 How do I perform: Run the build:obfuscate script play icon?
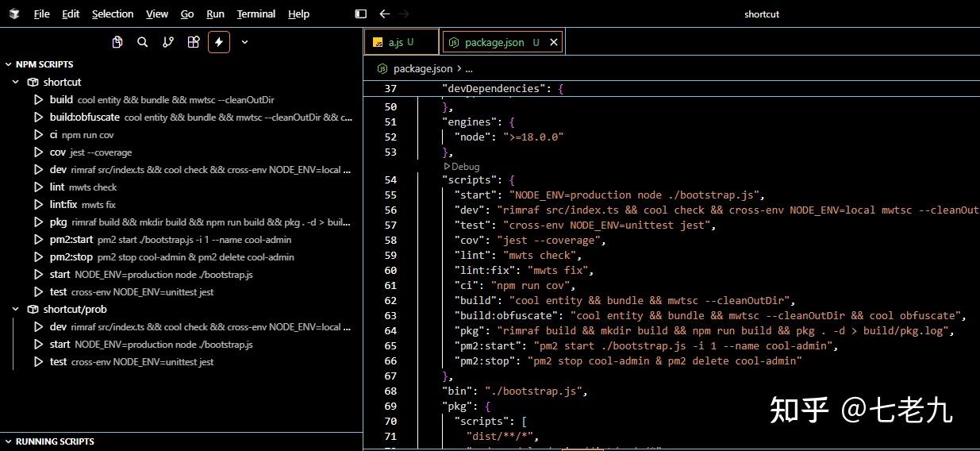[38, 118]
